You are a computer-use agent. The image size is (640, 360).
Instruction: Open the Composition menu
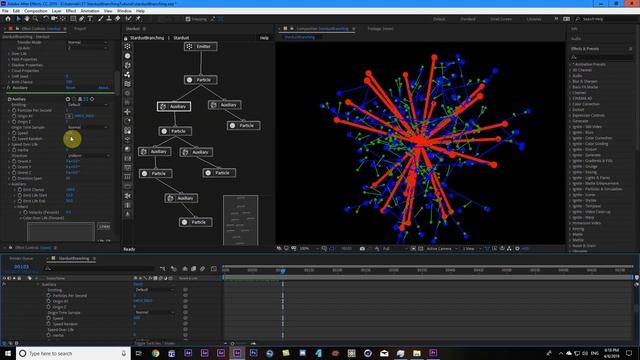click(36, 11)
